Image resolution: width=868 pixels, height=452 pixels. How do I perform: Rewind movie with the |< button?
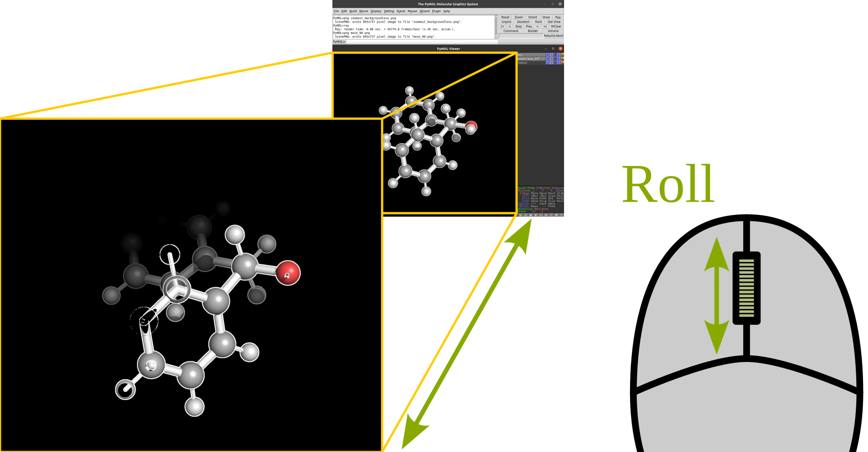click(503, 26)
